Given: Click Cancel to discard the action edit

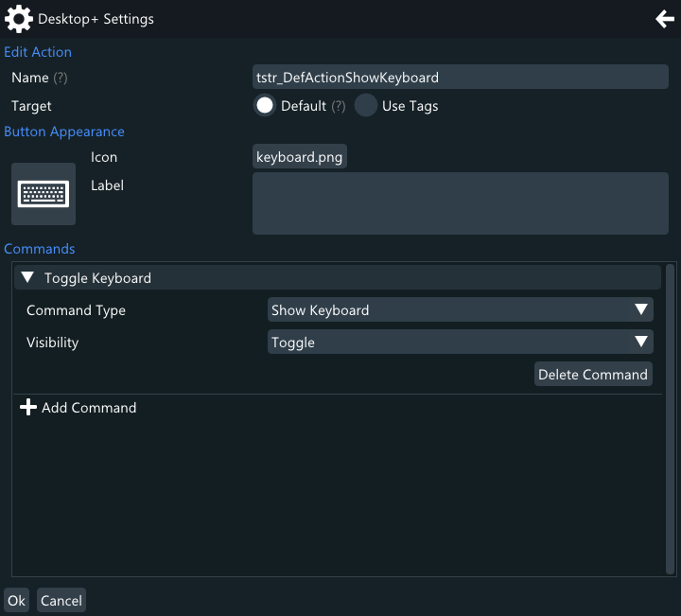Looking at the screenshot, I should (61, 601).
